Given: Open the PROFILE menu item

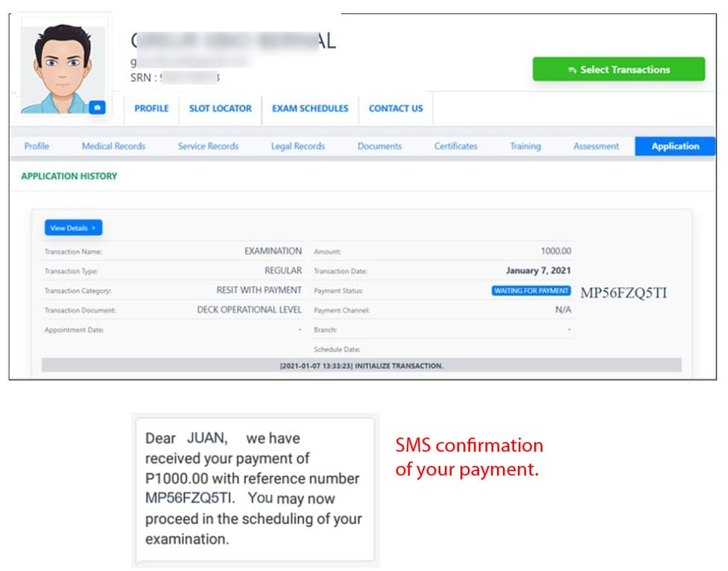Looking at the screenshot, I should coord(151,108).
